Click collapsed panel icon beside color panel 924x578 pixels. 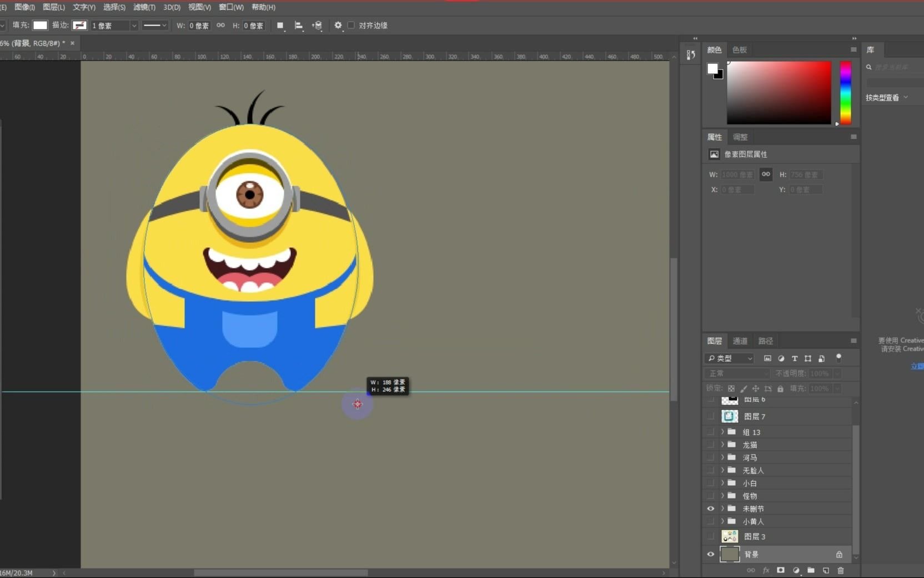click(691, 54)
